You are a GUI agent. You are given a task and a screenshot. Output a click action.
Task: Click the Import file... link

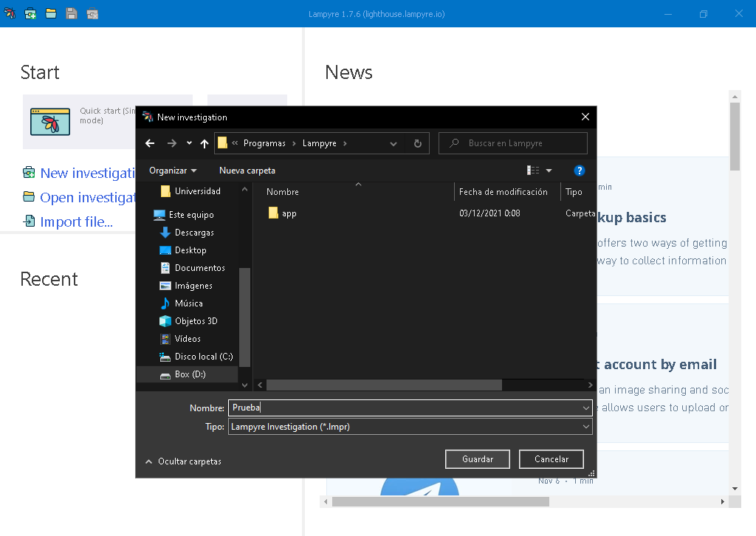tap(76, 221)
